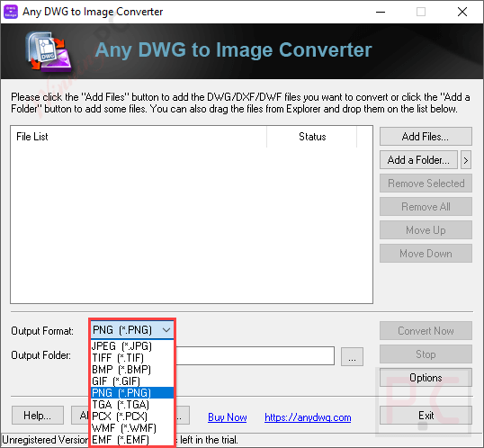Image resolution: width=484 pixels, height=448 pixels.
Task: Click the Exit button
Action: click(426, 416)
